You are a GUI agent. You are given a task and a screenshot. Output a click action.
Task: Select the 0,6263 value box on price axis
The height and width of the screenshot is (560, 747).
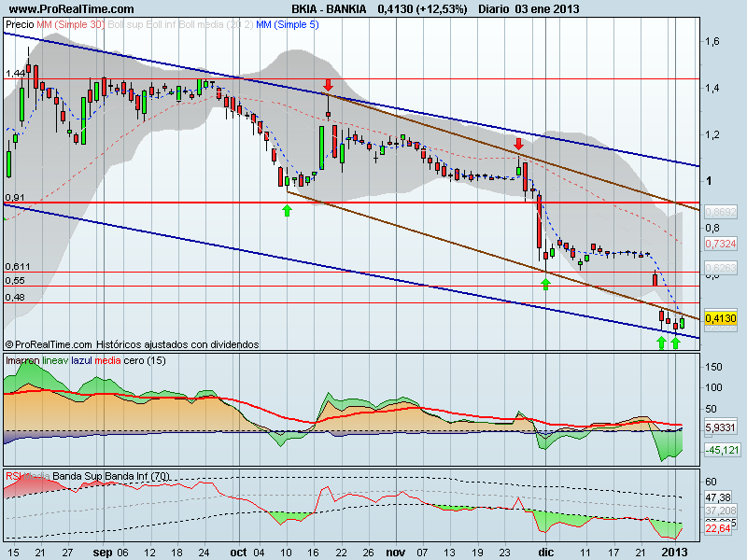721,268
